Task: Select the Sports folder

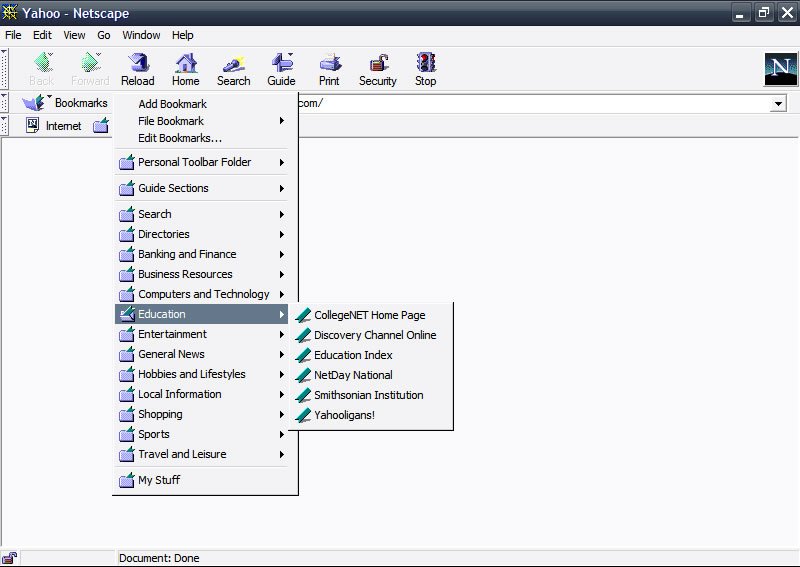Action: 202,434
